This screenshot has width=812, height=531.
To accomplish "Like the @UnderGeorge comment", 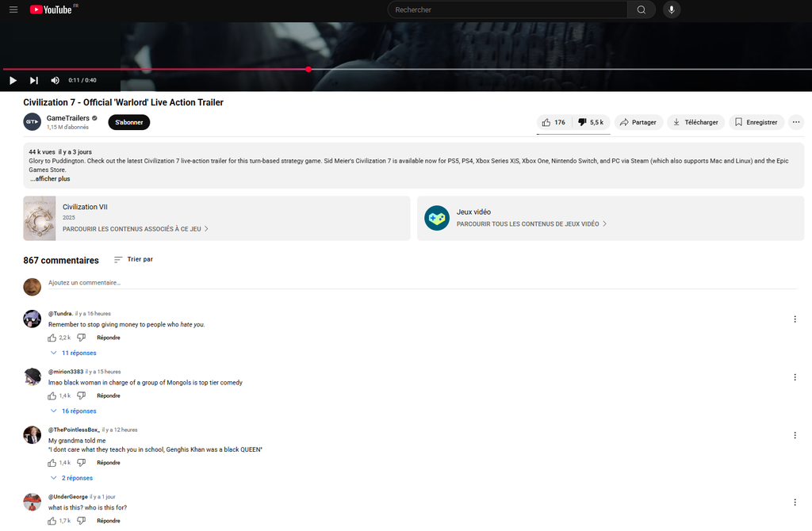I will click(52, 521).
